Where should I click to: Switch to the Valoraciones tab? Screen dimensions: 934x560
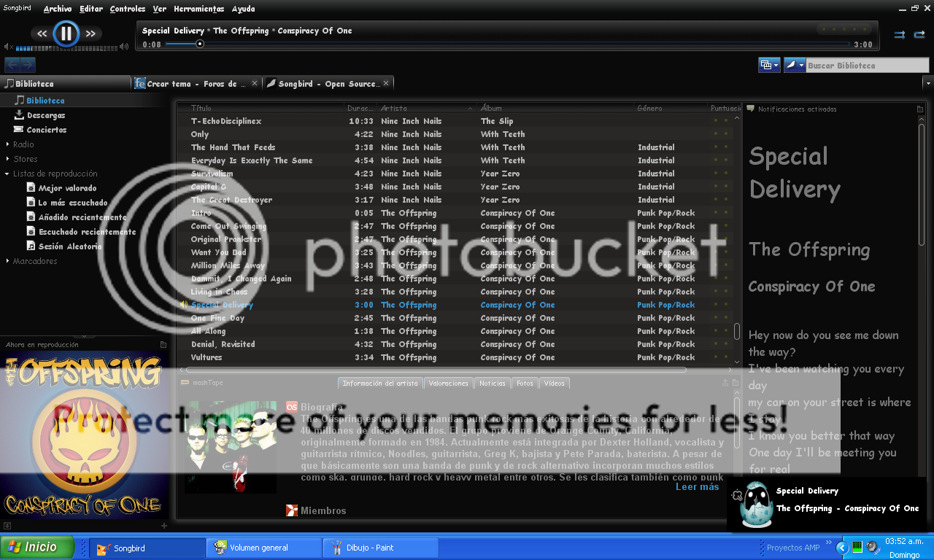click(x=448, y=384)
